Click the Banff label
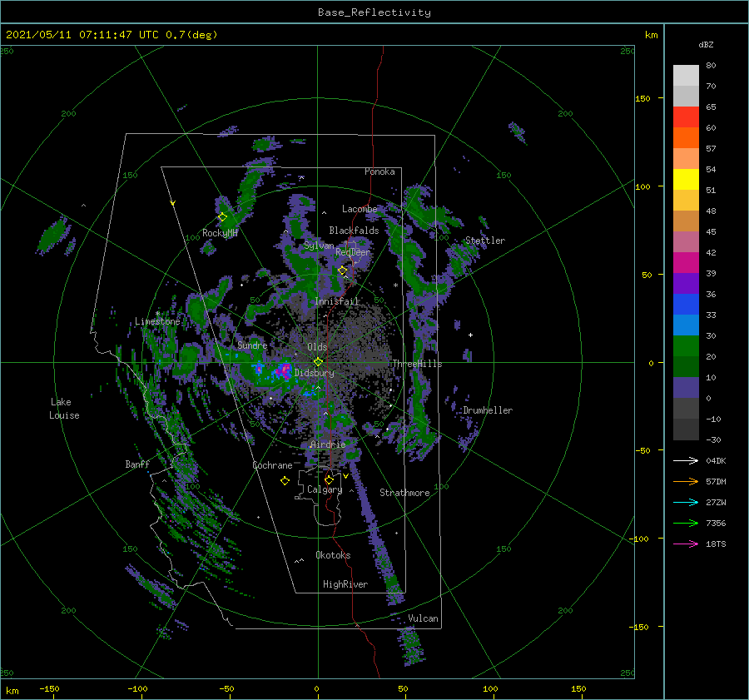The width and height of the screenshot is (749, 700). (x=137, y=464)
